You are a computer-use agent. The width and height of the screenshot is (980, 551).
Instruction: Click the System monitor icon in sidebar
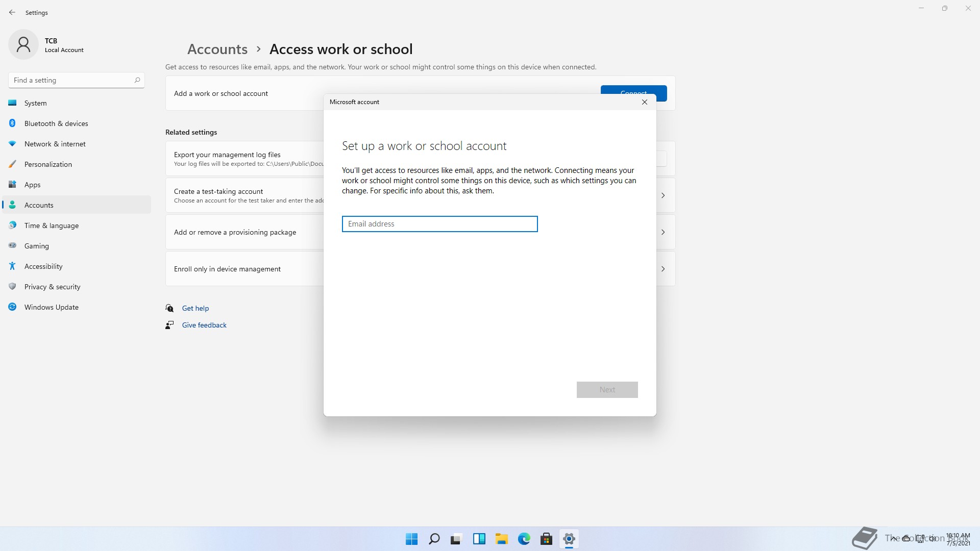13,103
